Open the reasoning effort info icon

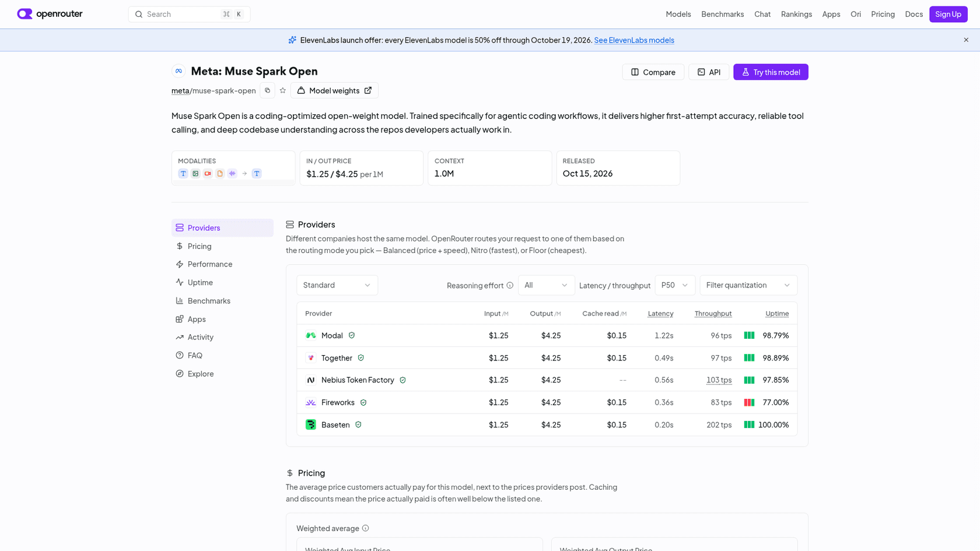(x=510, y=285)
